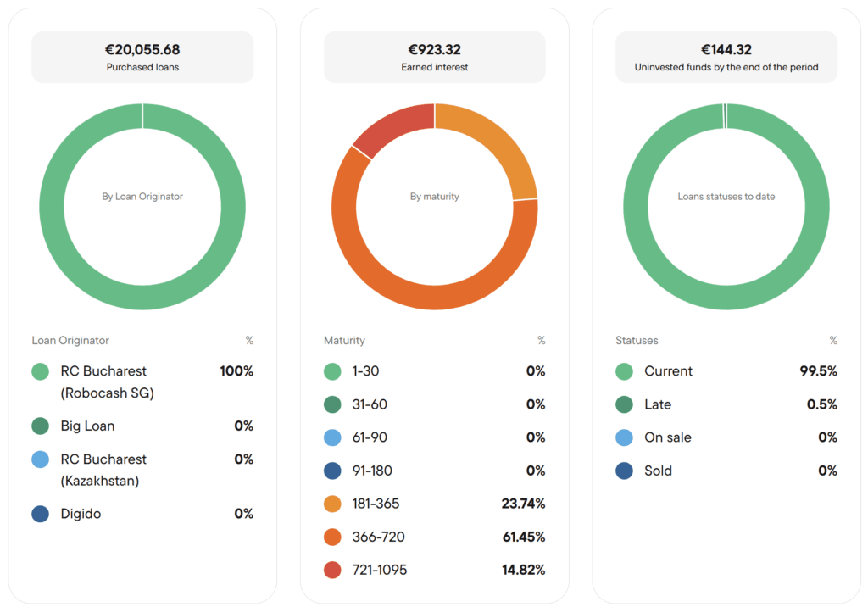Select the 1-30 maturity legend row
The height and width of the screenshot is (607, 868).
pyautogui.click(x=435, y=371)
